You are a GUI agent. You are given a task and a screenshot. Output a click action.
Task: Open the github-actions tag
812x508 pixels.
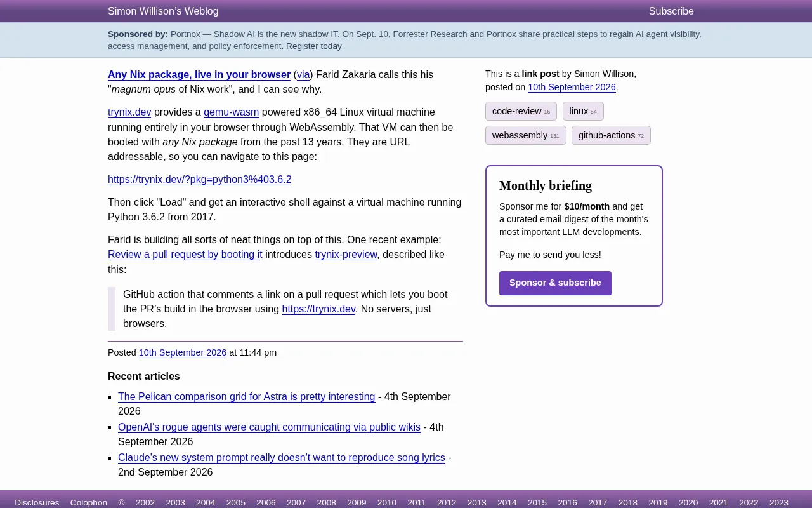(x=611, y=135)
